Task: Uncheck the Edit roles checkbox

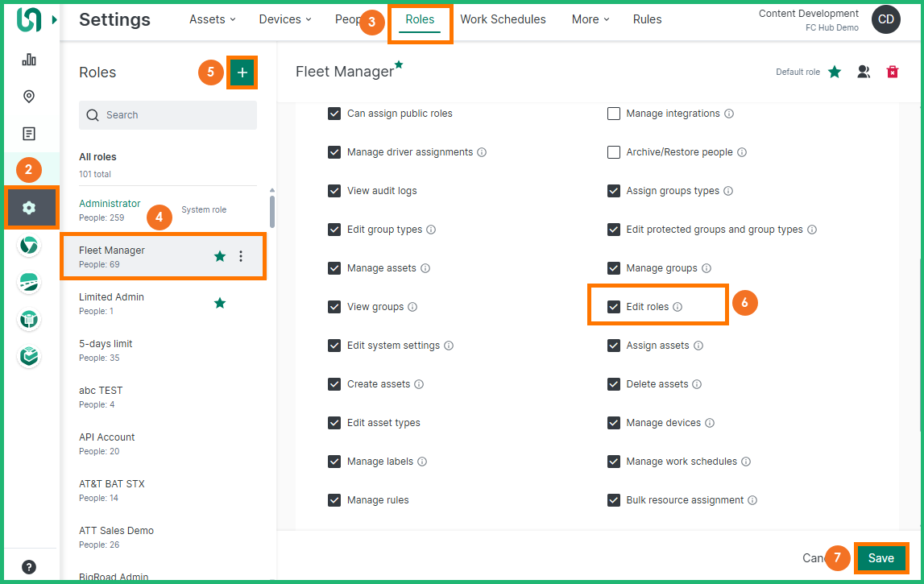Action: pos(614,307)
